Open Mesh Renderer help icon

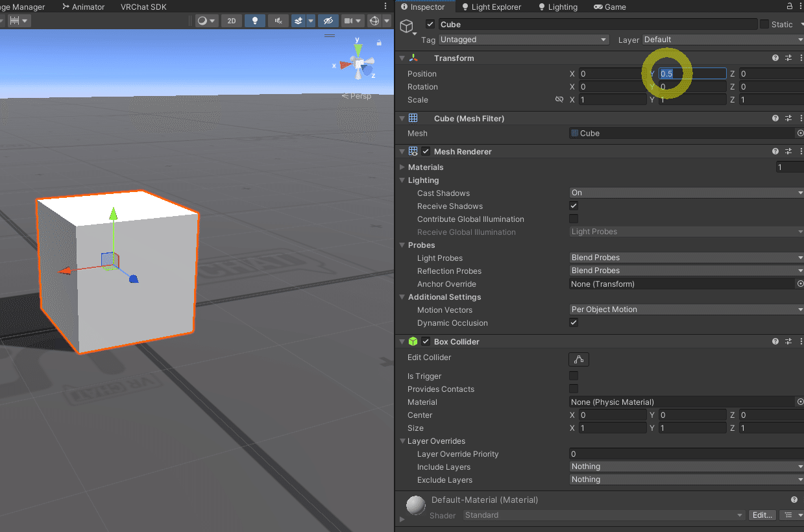[775, 152]
